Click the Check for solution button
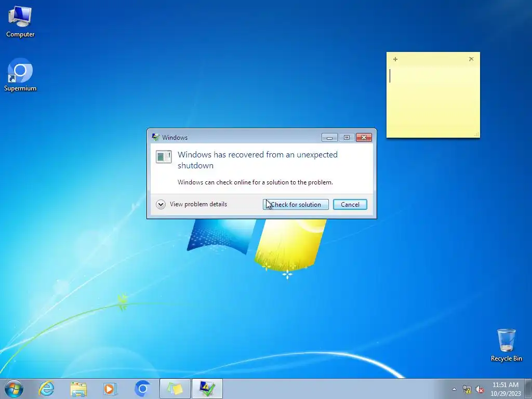The height and width of the screenshot is (399, 532). [x=296, y=205]
